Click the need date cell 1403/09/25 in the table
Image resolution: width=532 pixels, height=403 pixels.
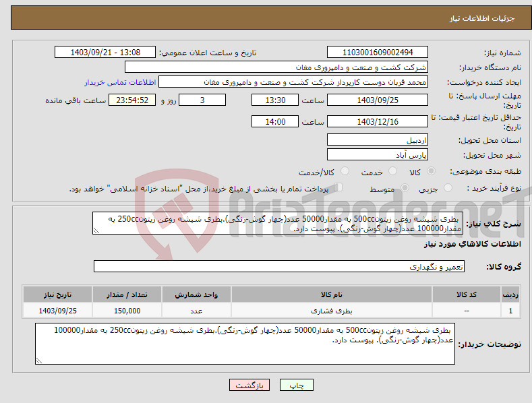tap(58, 311)
